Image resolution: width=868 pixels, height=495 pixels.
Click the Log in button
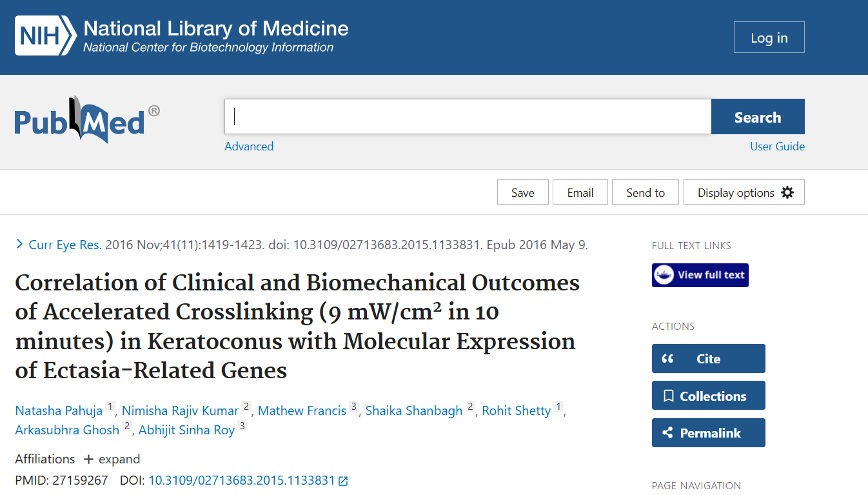click(x=769, y=37)
